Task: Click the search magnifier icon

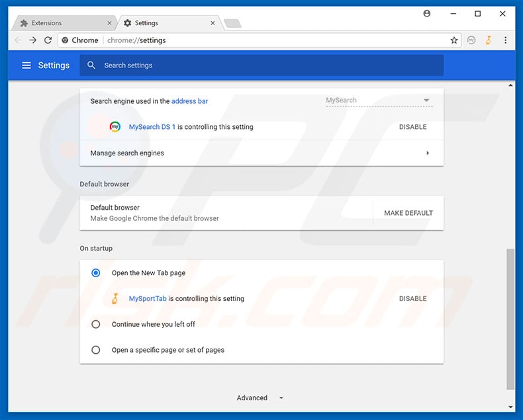Action: pyautogui.click(x=91, y=65)
